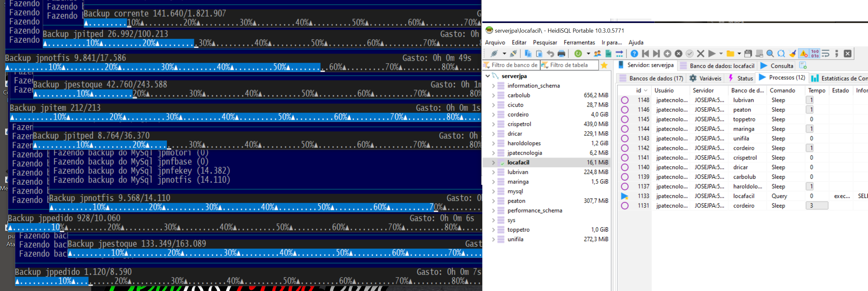Open the Arquivo menu
Image resolution: width=868 pixels, height=291 pixels.
click(x=495, y=43)
